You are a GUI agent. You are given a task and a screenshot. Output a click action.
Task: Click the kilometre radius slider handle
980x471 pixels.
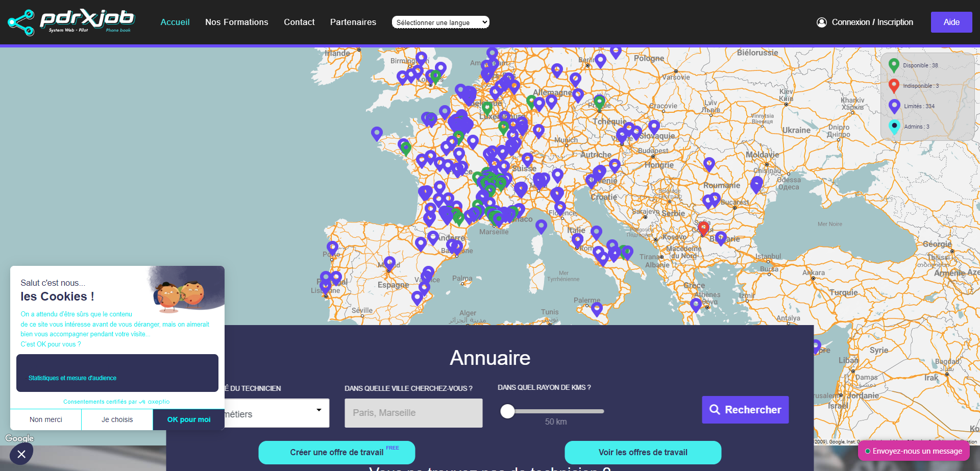tap(507, 411)
